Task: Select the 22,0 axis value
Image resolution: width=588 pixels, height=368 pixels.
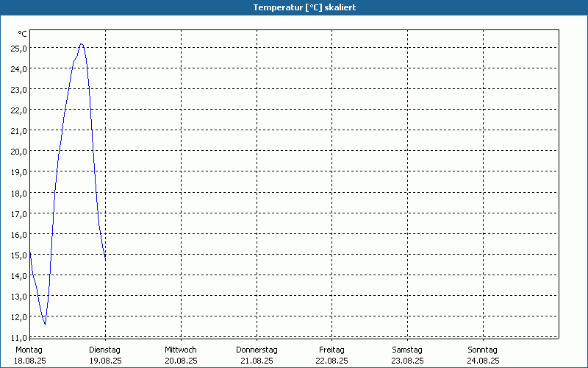Action: click(x=19, y=110)
